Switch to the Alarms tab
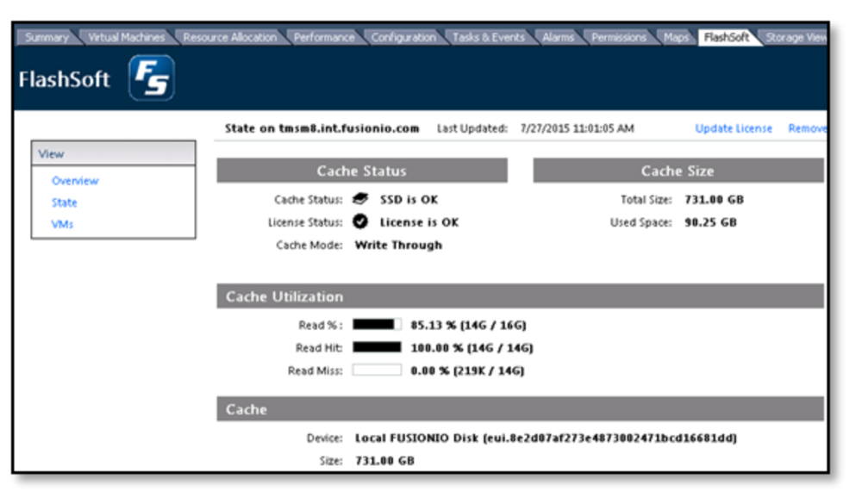This screenshot has height=504, width=862. point(558,37)
